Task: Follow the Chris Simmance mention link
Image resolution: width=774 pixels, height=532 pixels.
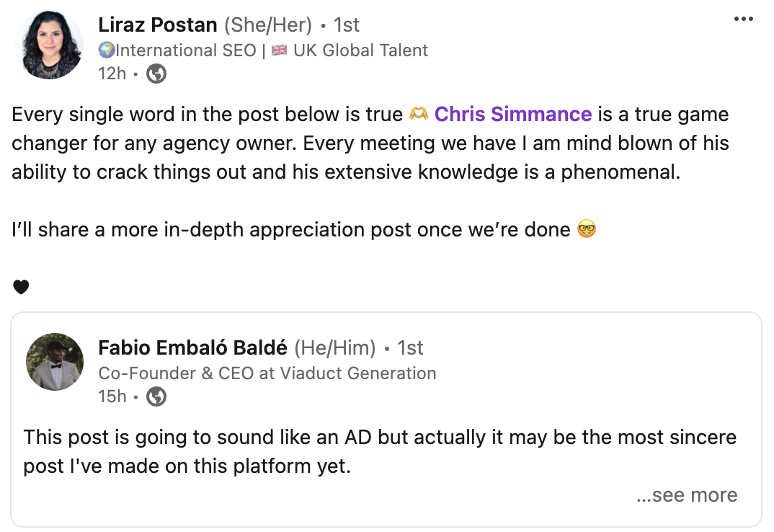Action: (x=513, y=114)
